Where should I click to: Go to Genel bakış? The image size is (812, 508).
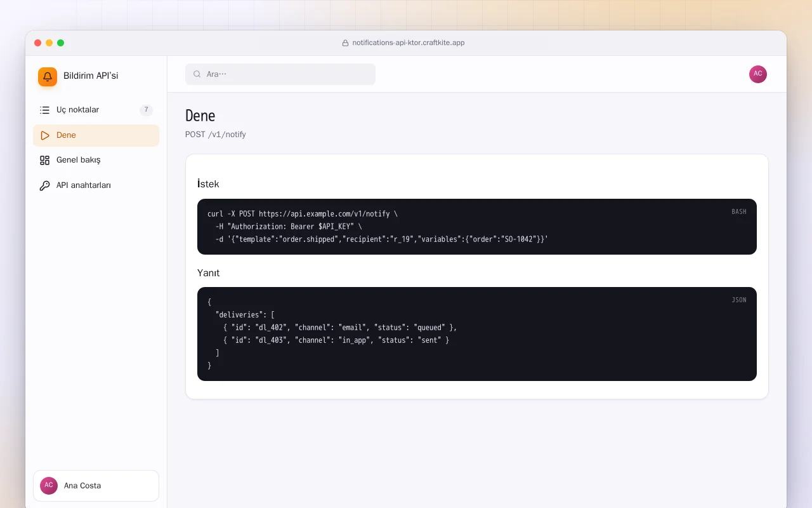tap(96, 160)
